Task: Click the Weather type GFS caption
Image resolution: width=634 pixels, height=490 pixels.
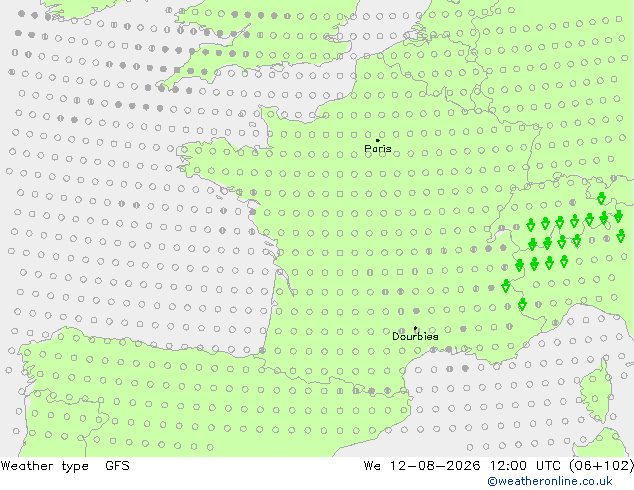Action: [x=65, y=466]
